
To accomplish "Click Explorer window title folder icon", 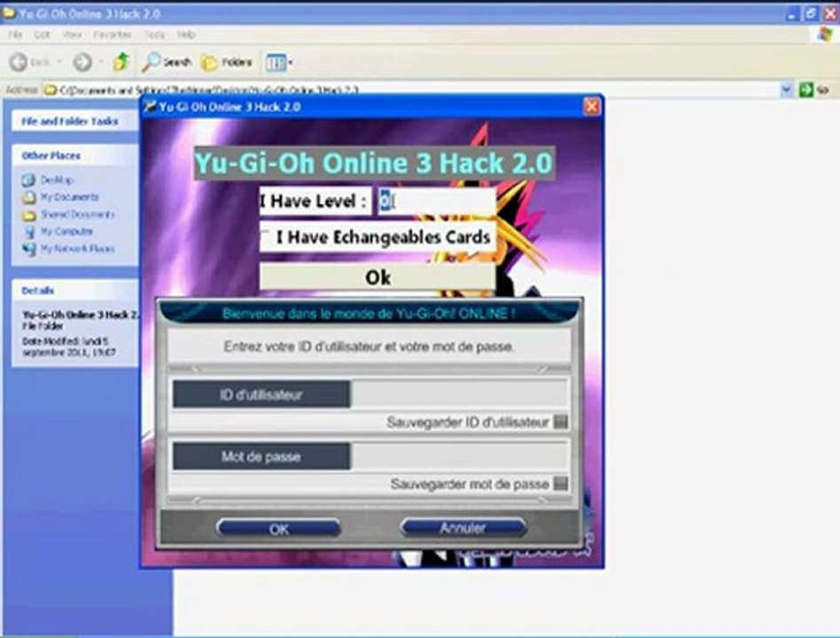I will tap(9, 12).
